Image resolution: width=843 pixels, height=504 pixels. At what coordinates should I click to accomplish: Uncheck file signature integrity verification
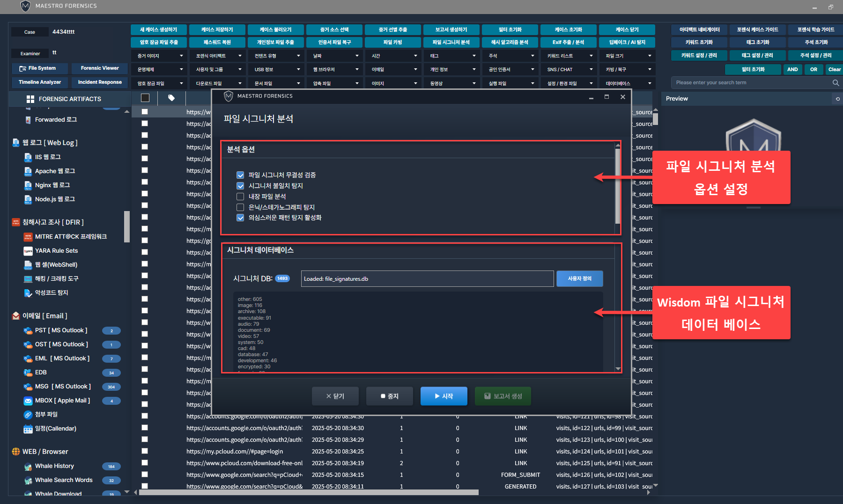point(240,175)
